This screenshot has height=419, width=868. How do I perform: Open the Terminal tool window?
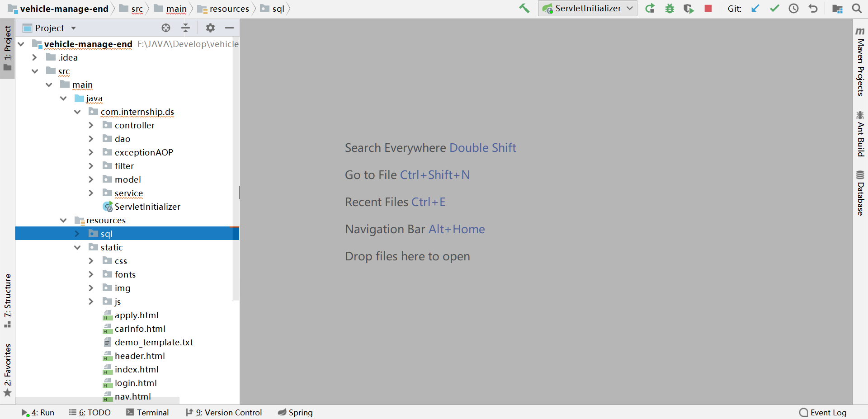(x=147, y=412)
